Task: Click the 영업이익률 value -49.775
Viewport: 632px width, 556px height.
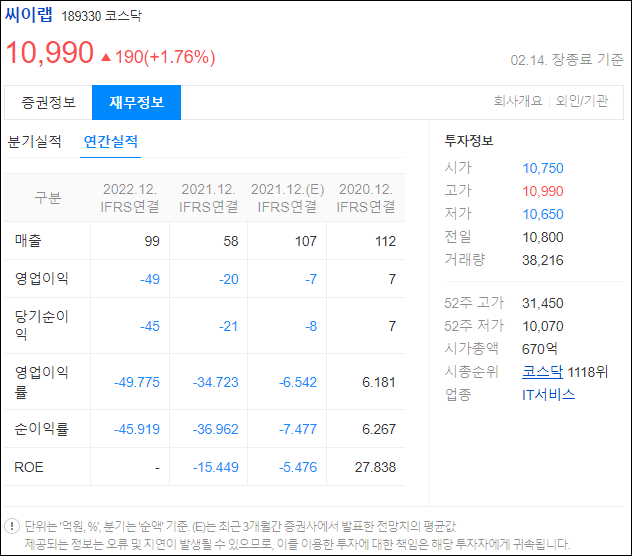Action: pyautogui.click(x=137, y=382)
